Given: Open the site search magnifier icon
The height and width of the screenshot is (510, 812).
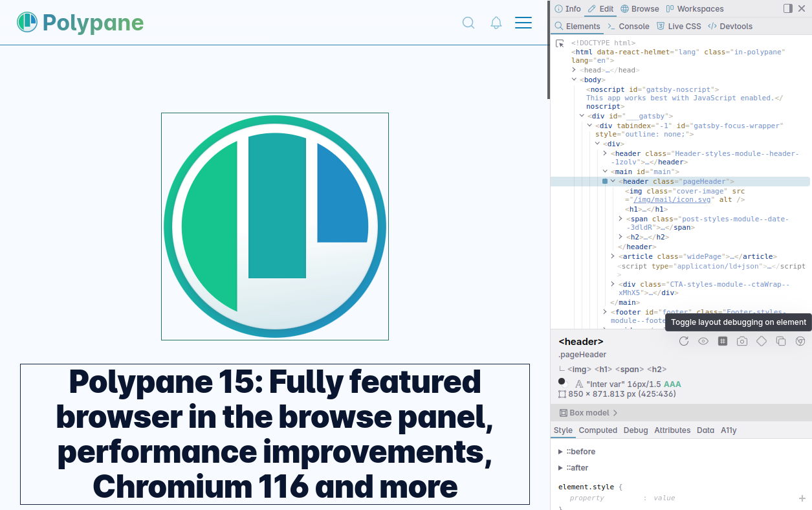Looking at the screenshot, I should click(468, 23).
